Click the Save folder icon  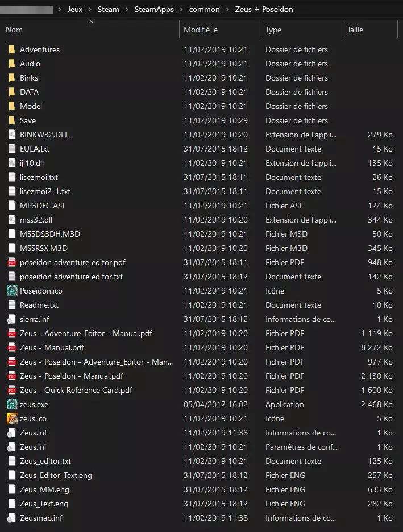tap(11, 120)
